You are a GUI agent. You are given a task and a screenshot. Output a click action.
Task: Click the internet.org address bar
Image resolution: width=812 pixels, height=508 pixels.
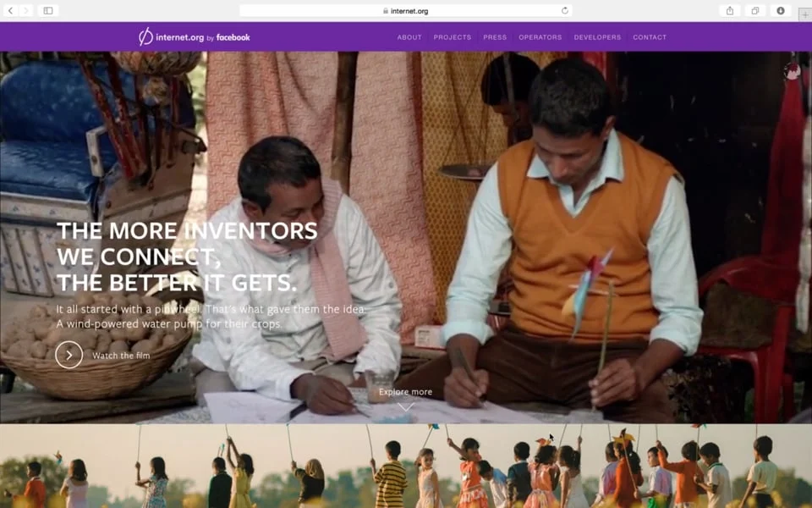tap(406, 10)
